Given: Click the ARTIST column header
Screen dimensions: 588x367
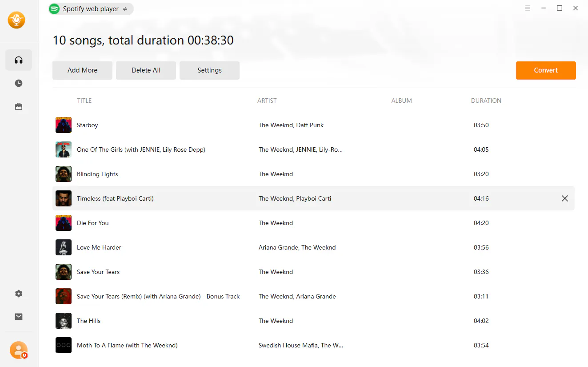Looking at the screenshot, I should pyautogui.click(x=267, y=101).
